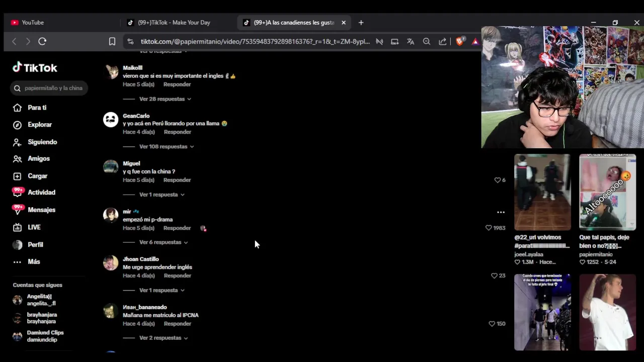
Task: Expand Ver 28 respuestas
Action: point(165,99)
